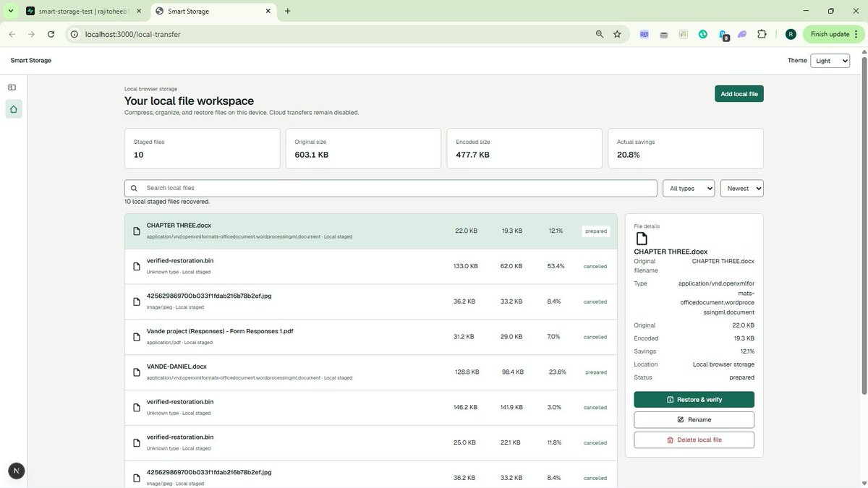Image resolution: width=868 pixels, height=488 pixels.
Task: Click the Finish update button
Action: tap(833, 34)
